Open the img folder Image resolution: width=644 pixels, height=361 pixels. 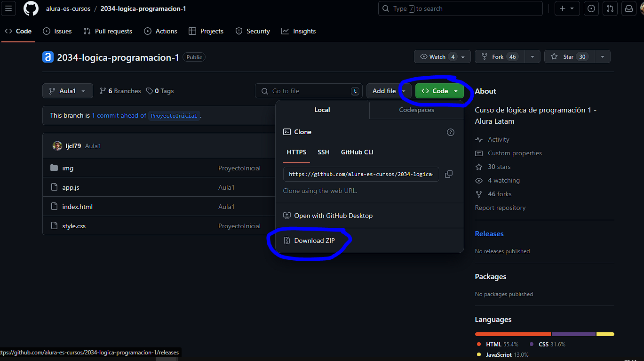pos(68,168)
